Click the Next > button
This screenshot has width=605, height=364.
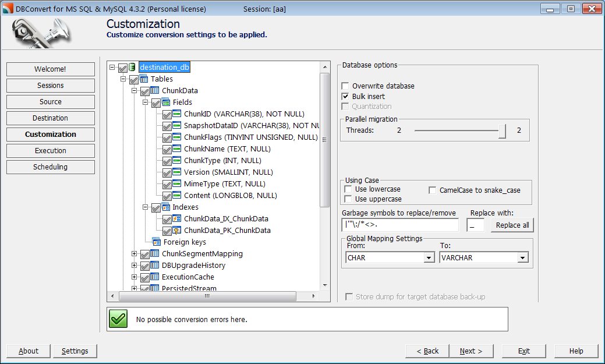(x=471, y=351)
